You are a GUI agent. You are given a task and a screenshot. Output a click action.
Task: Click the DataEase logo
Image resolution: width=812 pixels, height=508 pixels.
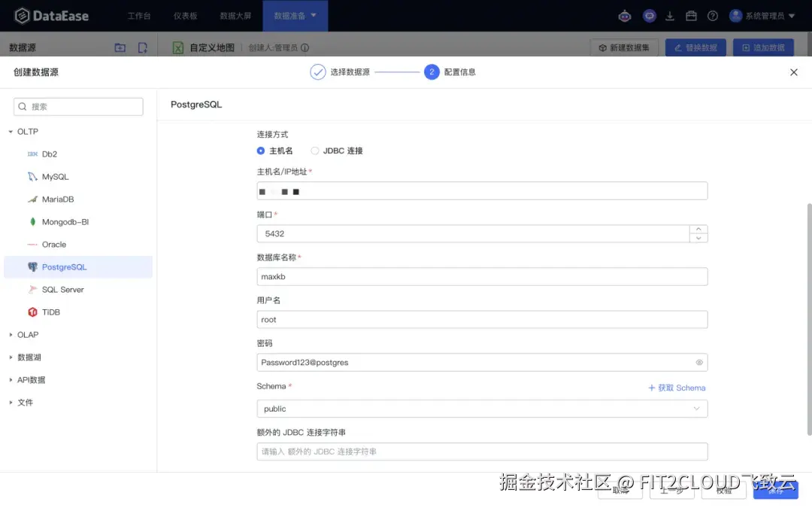(51, 16)
